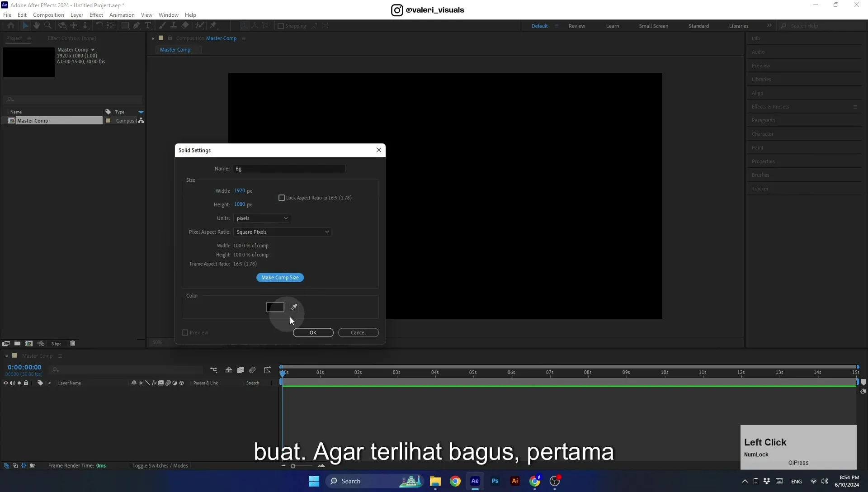The width and height of the screenshot is (868, 492).
Task: Toggle the Snapping checkbox in the toolbar
Action: coord(281,26)
